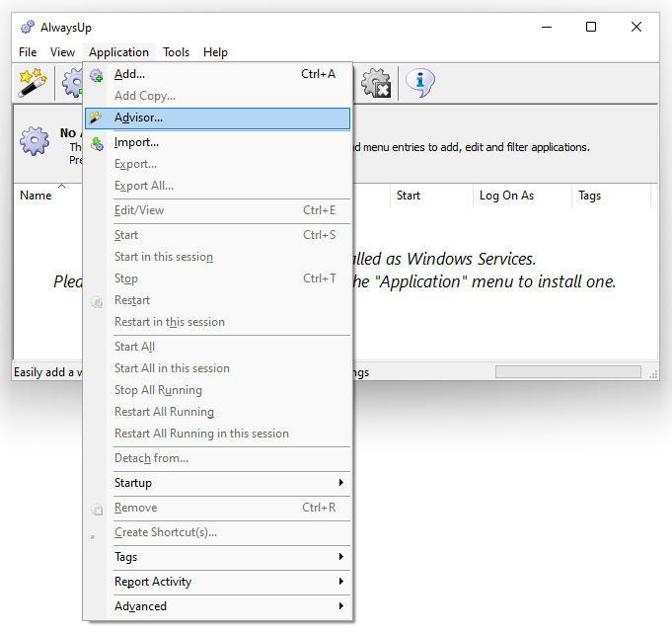Image resolution: width=672 pixels, height=633 pixels.
Task: Click the remove application gear toolbar icon
Action: [376, 82]
